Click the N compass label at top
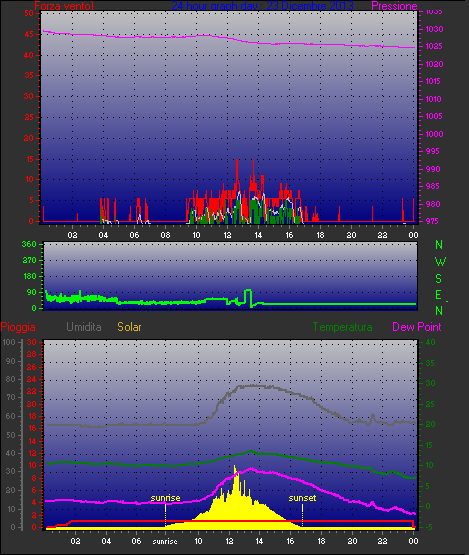Screen dimensions: 469x555 pyautogui.click(x=439, y=245)
